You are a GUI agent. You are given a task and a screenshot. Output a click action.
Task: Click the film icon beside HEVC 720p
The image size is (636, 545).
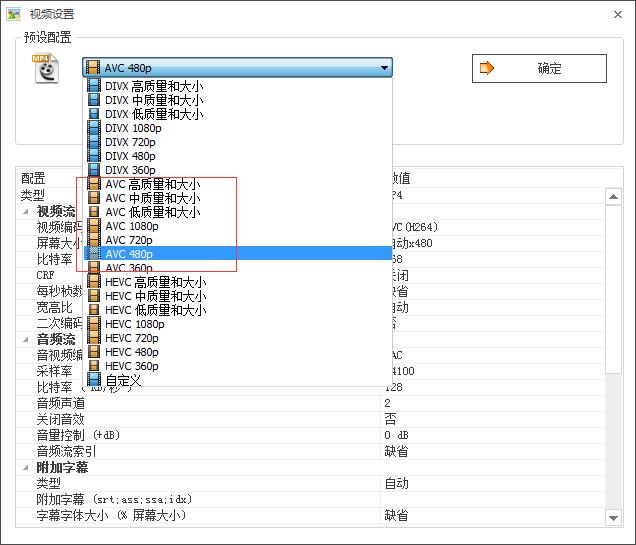(x=94, y=339)
